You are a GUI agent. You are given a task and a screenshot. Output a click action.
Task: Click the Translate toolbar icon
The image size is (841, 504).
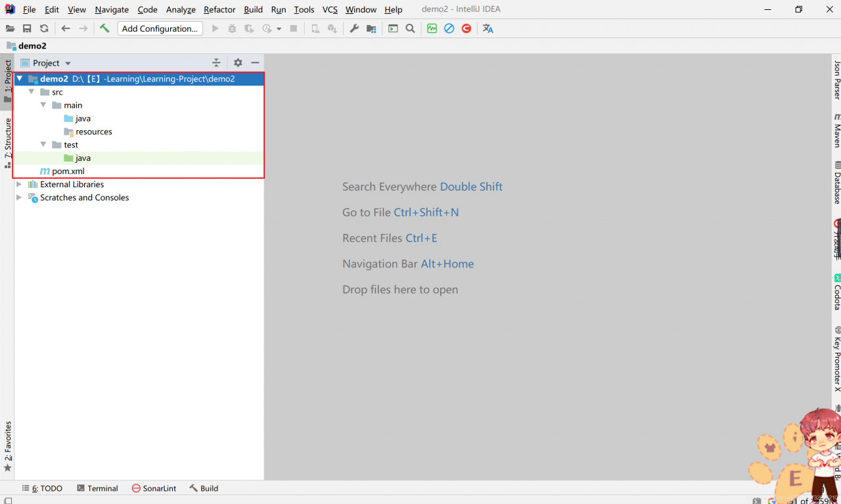(x=488, y=28)
